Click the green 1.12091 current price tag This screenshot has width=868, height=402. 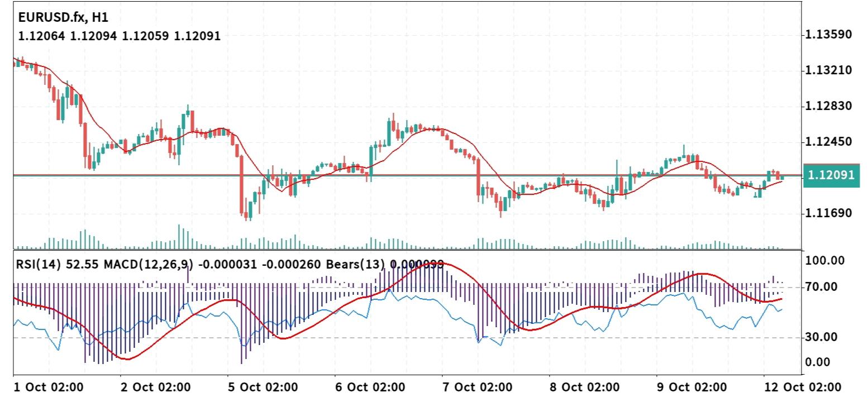[831, 175]
